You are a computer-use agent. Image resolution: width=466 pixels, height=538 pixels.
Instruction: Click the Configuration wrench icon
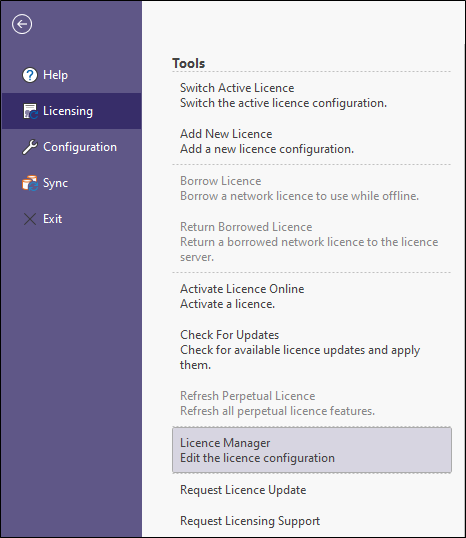click(30, 147)
